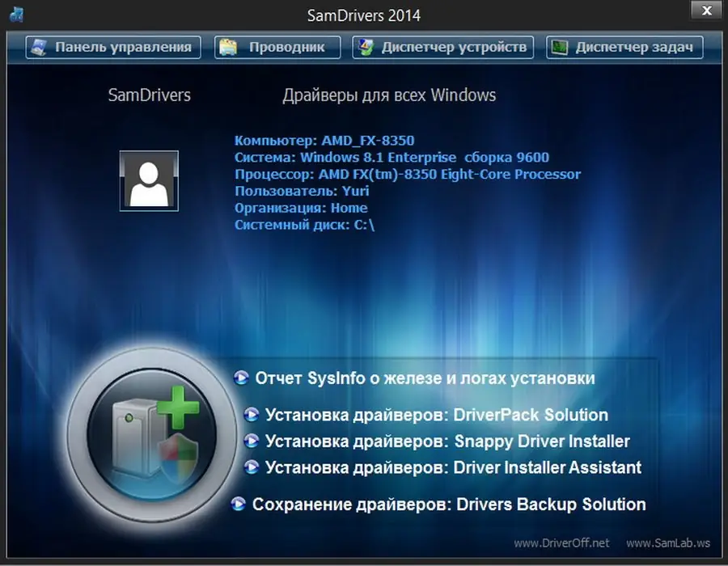This screenshot has width=728, height=566.
Task: Visit www.DriverOff.net link
Action: [561, 543]
